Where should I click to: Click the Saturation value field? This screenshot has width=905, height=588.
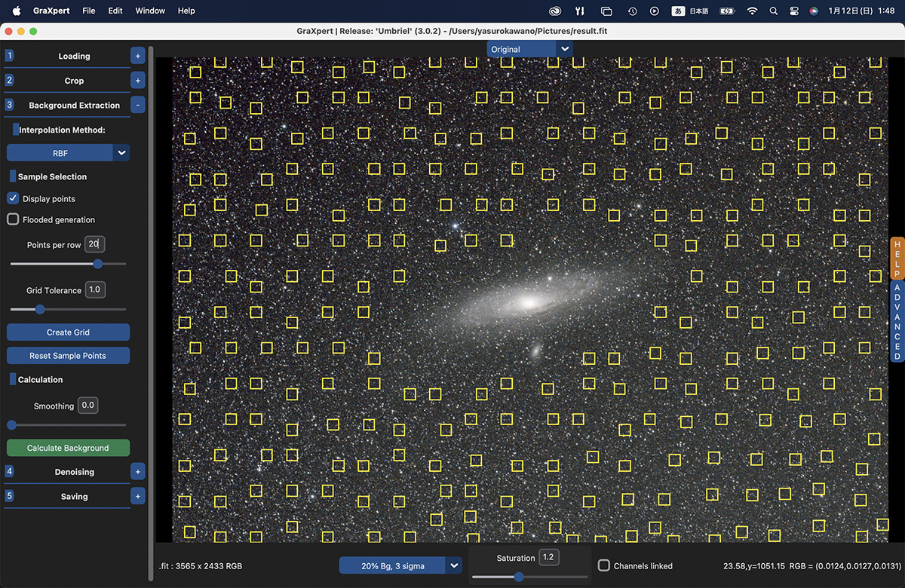tap(548, 557)
